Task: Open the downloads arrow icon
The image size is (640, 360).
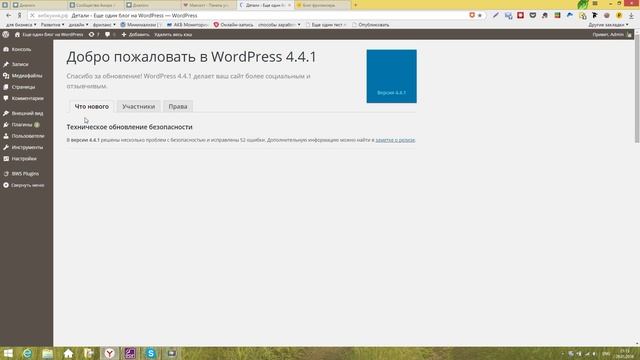Action: pos(631,16)
